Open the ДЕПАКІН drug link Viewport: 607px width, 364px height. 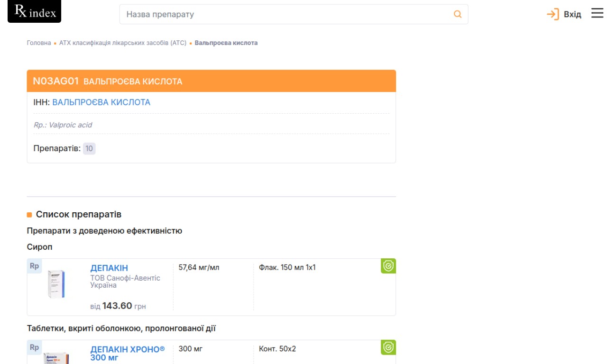[109, 268]
